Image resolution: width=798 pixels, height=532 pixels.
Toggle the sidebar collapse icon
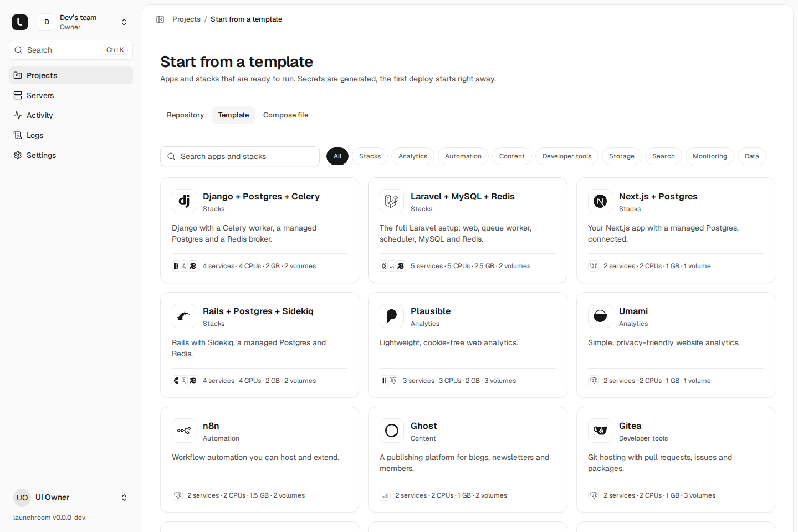tap(160, 19)
